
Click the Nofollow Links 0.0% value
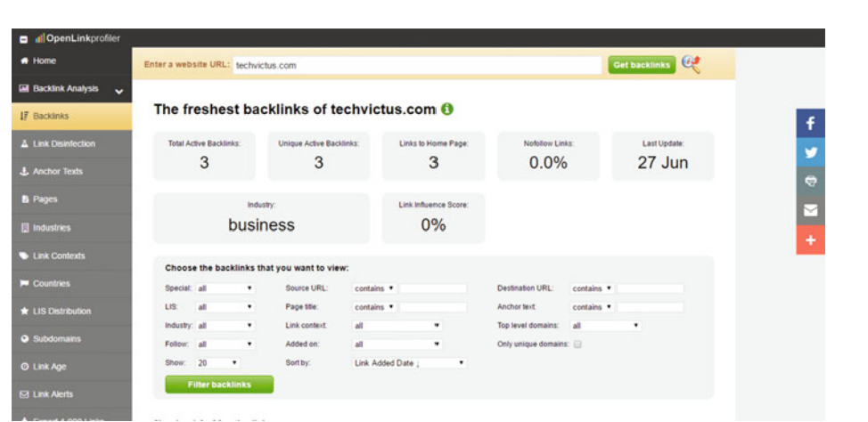(548, 163)
